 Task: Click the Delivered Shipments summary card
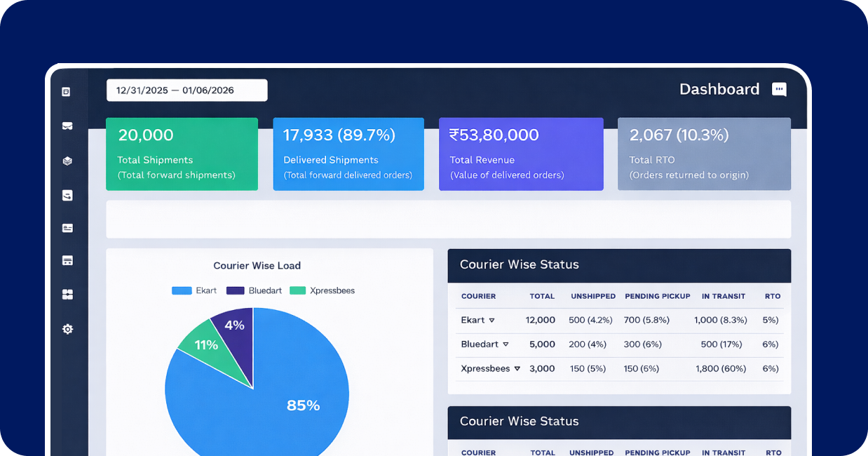coord(348,154)
